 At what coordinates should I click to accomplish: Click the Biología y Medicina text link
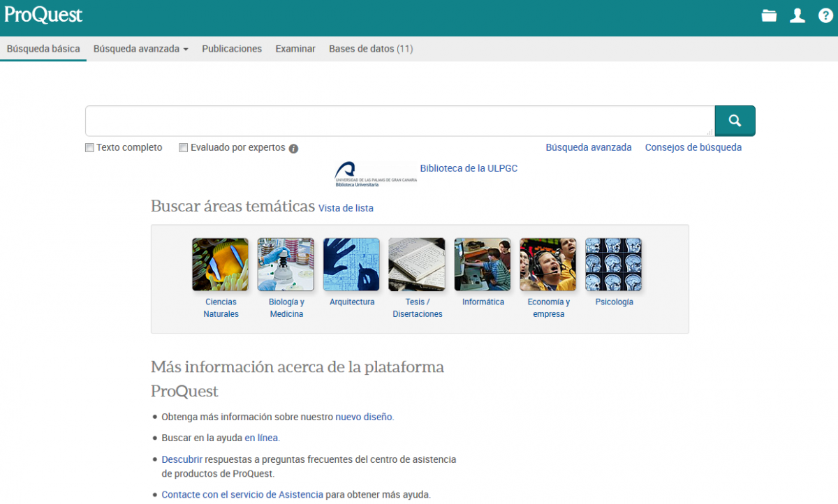pos(286,308)
